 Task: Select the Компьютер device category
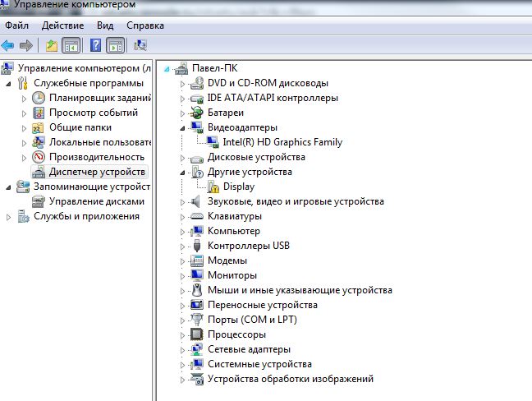234,231
